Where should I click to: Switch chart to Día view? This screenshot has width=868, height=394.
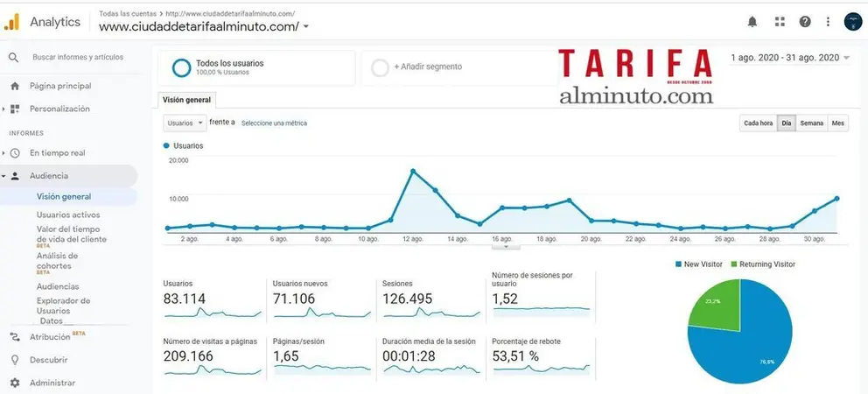pyautogui.click(x=786, y=123)
